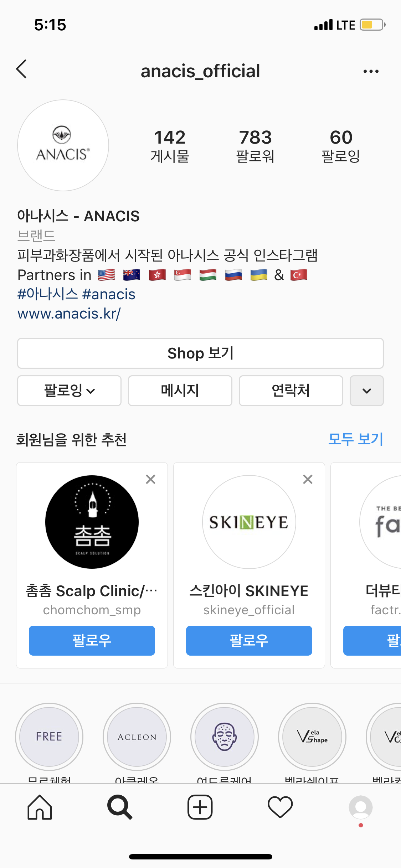This screenshot has height=868, width=401.
Task: Dismiss the skineye_official suggestion card
Action: pos(308,479)
